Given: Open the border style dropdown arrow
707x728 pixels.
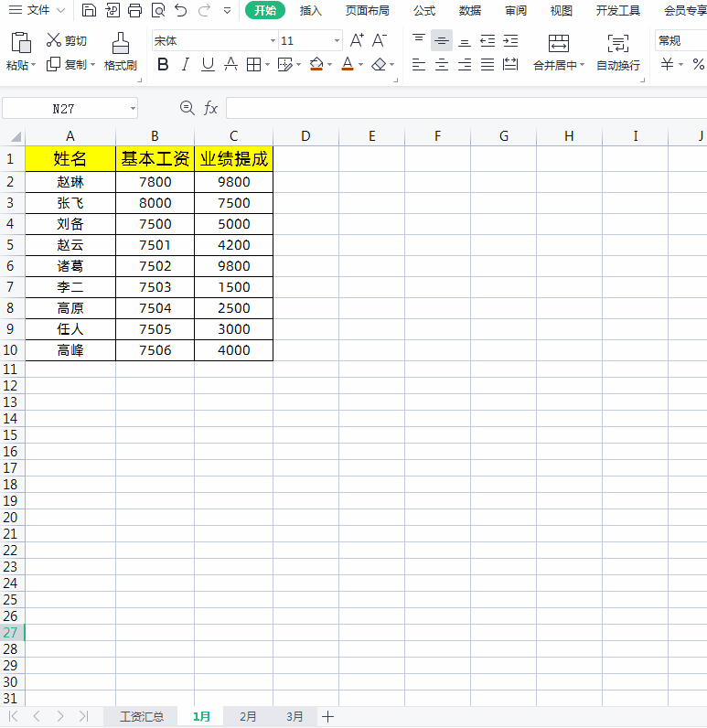Looking at the screenshot, I should [267, 65].
